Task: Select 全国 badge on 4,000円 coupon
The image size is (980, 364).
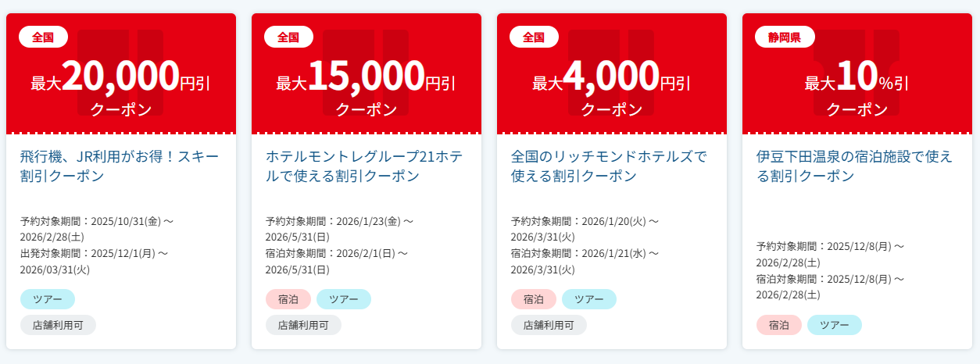Action: (534, 37)
